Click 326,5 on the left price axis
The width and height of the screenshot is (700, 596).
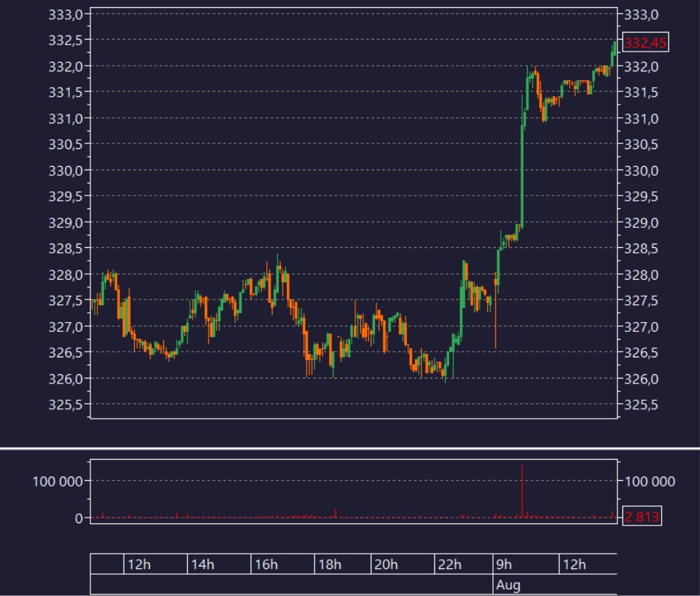pyautogui.click(x=66, y=352)
